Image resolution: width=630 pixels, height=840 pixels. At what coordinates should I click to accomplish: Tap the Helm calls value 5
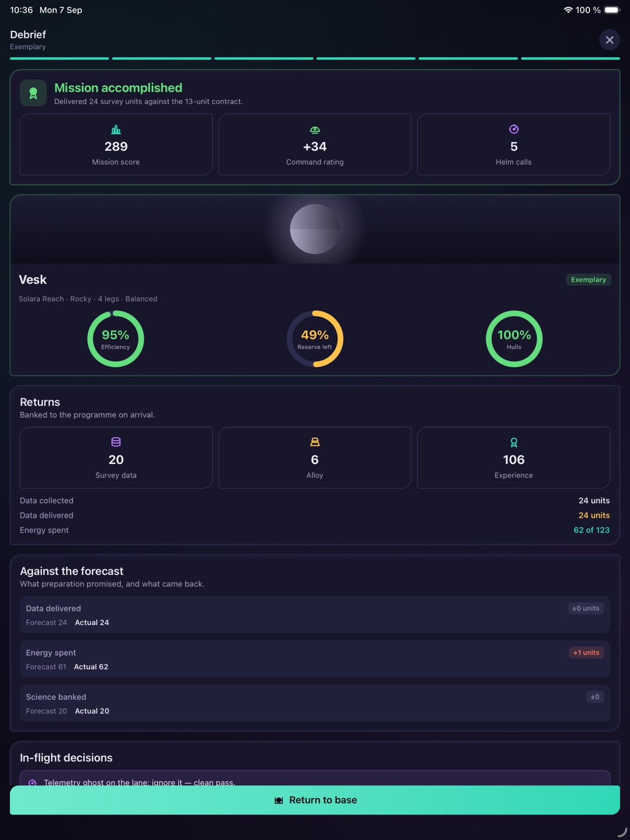point(514,147)
